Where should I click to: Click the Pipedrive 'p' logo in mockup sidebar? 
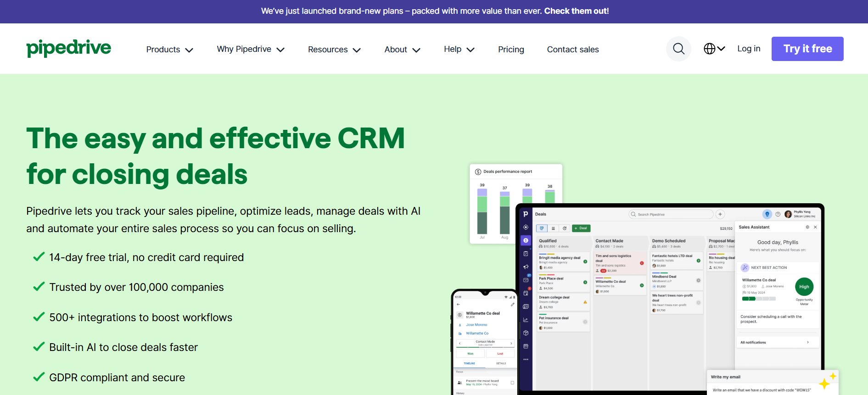[x=526, y=214]
